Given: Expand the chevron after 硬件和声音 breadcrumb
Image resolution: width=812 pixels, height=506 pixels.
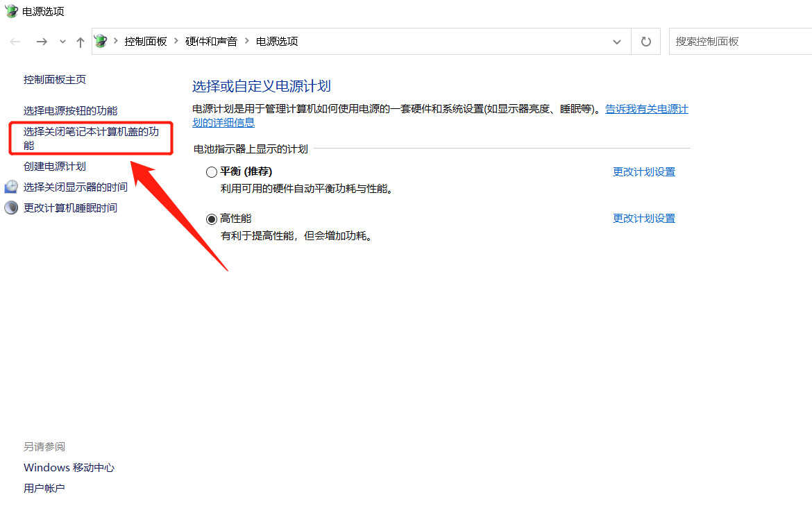Looking at the screenshot, I should tap(246, 41).
